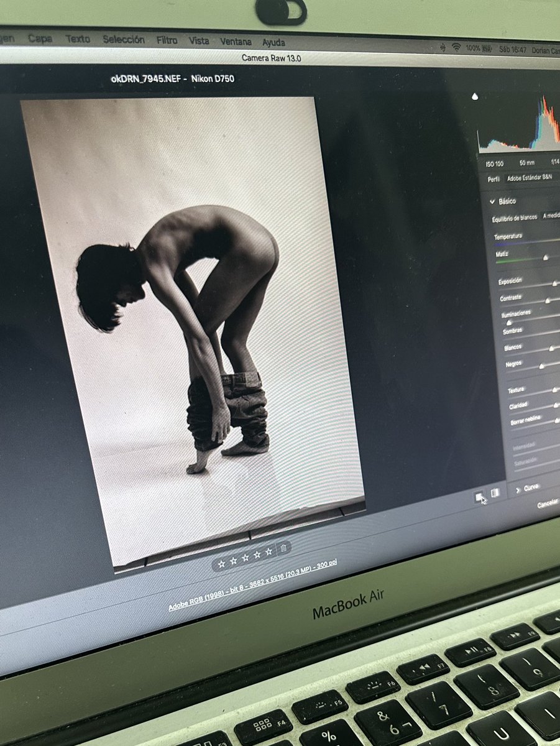Click the Wi-Fi icon in the menu bar
Viewport: 560px width, 746px height.
456,47
